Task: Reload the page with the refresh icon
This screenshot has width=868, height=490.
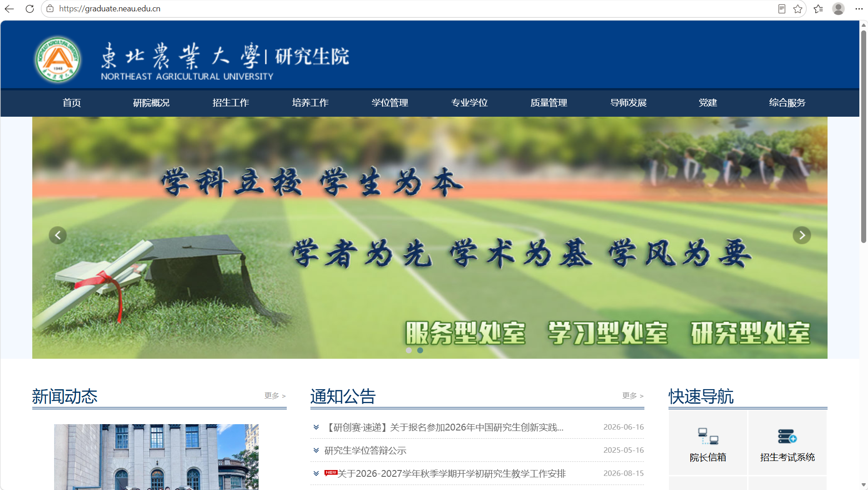Action: point(30,9)
